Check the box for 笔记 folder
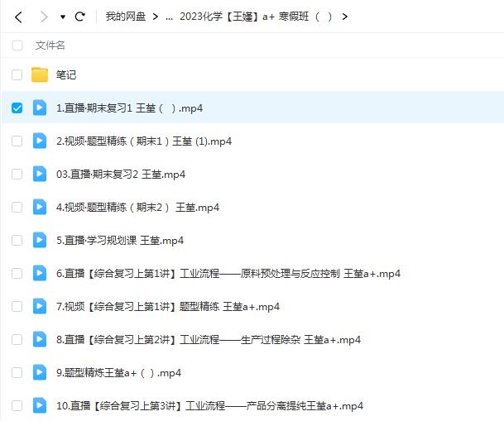 (x=17, y=75)
